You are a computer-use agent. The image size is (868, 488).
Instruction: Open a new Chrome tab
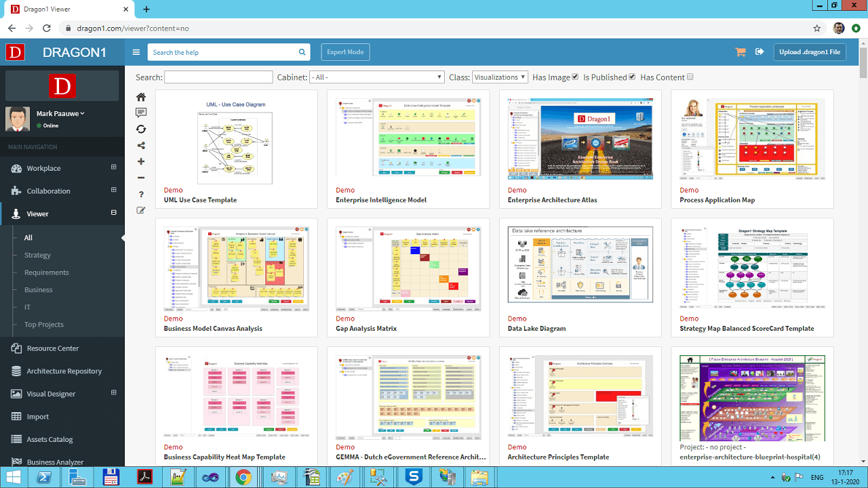146,9
